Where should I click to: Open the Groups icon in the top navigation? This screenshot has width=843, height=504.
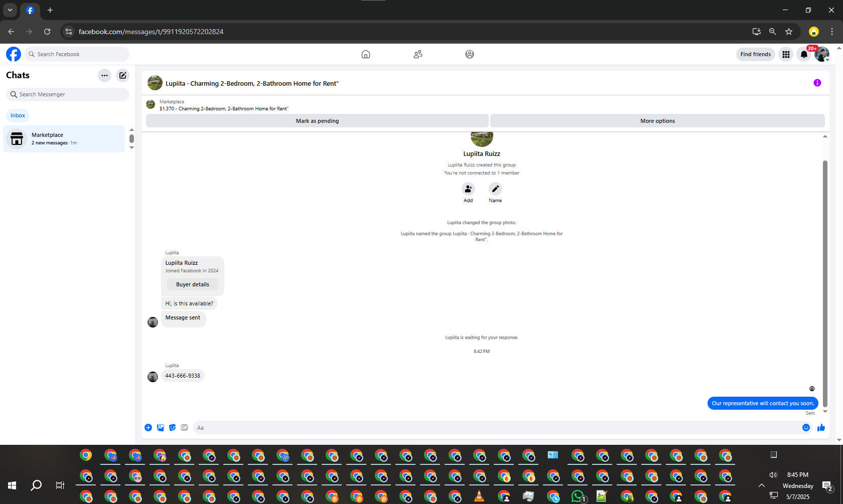click(470, 54)
